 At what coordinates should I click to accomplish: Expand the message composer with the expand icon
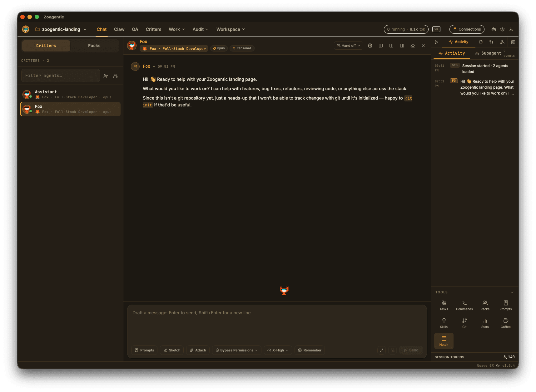pyautogui.click(x=382, y=350)
